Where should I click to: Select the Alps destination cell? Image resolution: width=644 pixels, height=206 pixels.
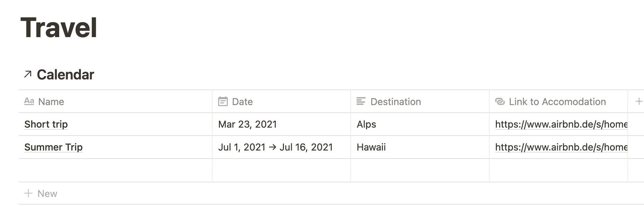click(x=420, y=124)
